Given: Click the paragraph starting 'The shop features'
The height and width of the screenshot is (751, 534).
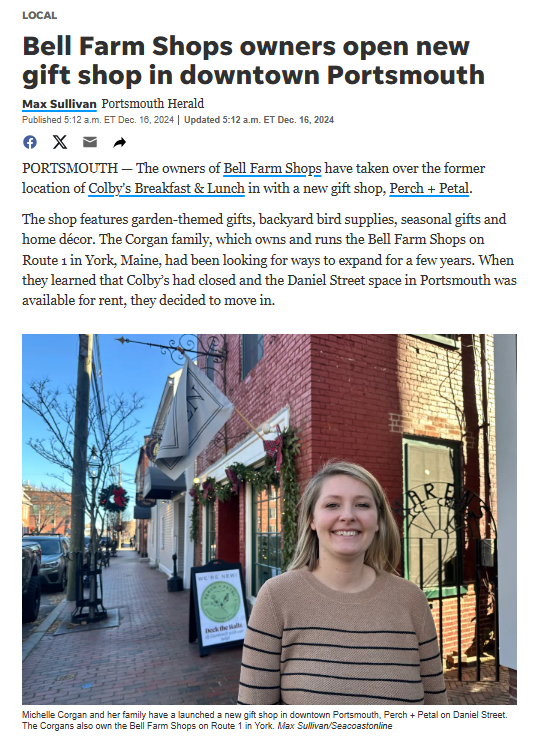Looking at the screenshot, I should (269, 260).
